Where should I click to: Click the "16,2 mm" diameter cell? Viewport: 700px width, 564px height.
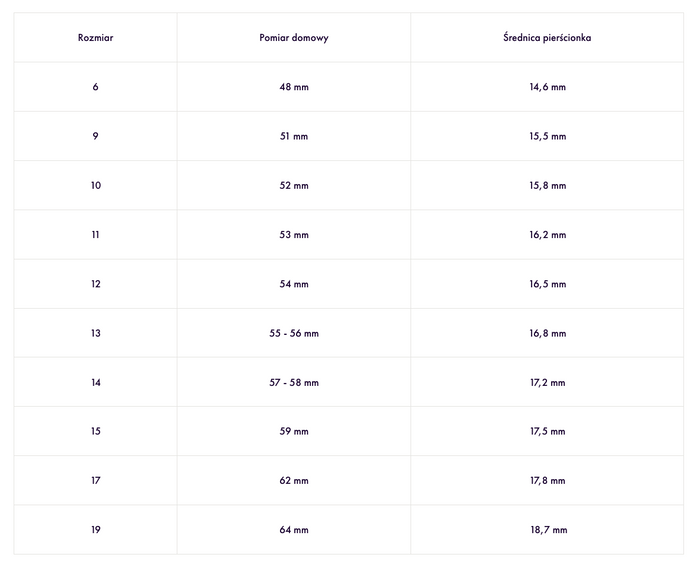[547, 235]
